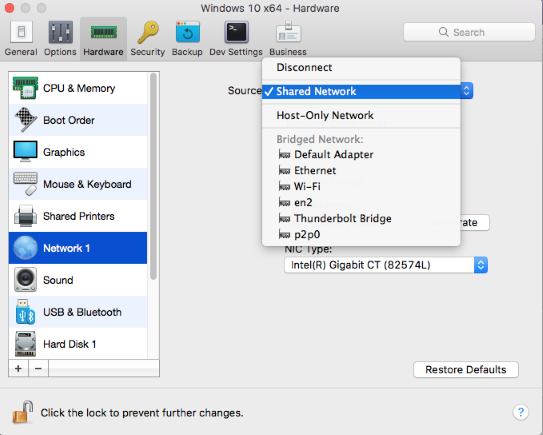Click the Restore Defaults button
This screenshot has height=435, width=543.
click(466, 370)
